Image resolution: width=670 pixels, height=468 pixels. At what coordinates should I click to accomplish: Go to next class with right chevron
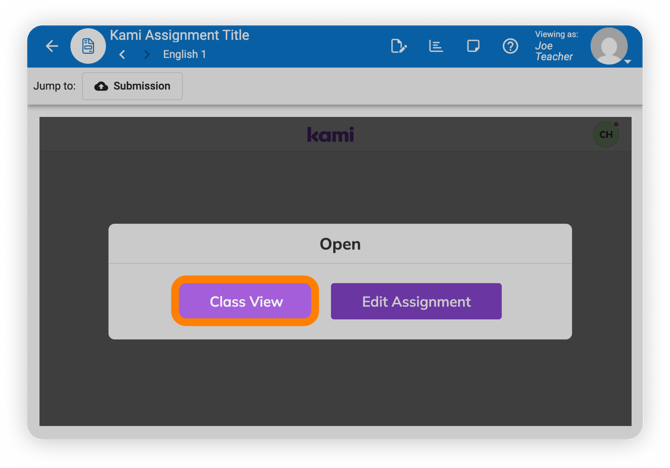tap(147, 54)
